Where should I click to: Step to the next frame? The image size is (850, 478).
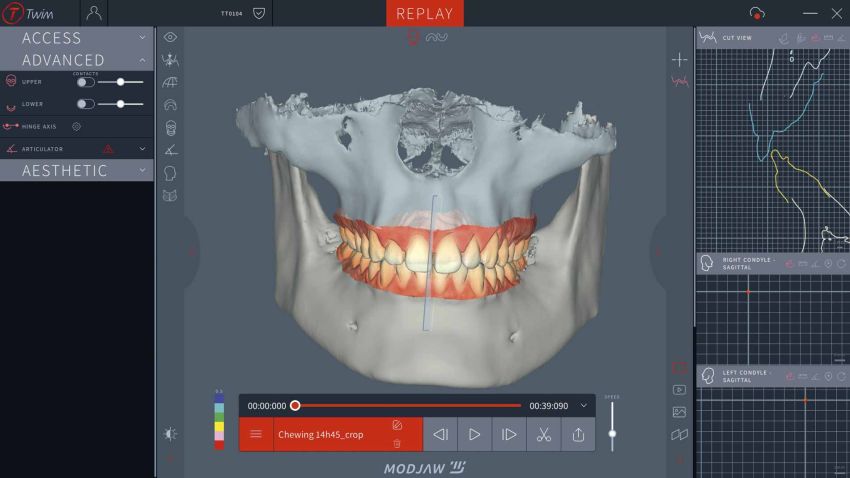click(509, 434)
